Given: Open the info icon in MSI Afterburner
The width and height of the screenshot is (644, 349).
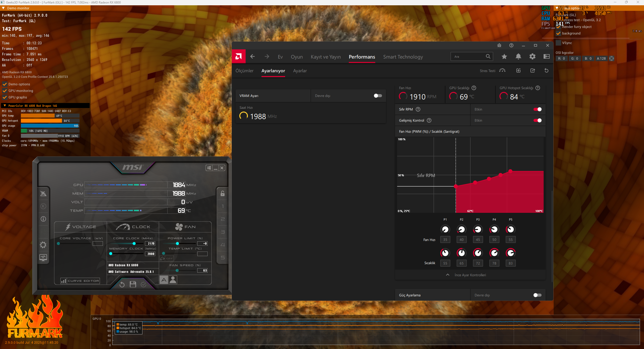Looking at the screenshot, I should (43, 219).
